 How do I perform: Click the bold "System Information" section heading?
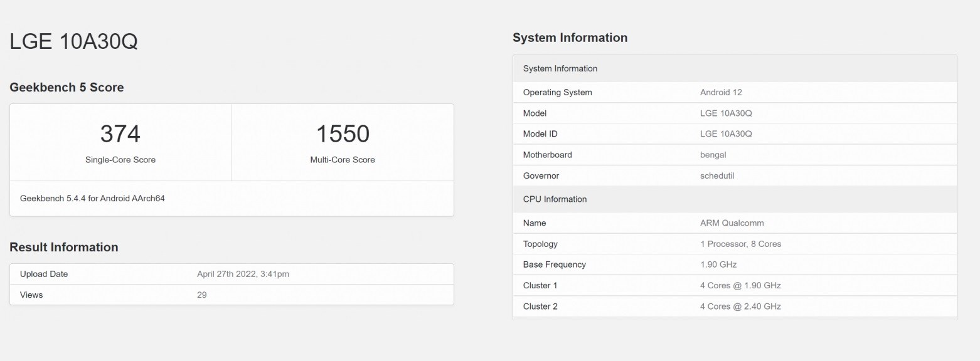570,38
